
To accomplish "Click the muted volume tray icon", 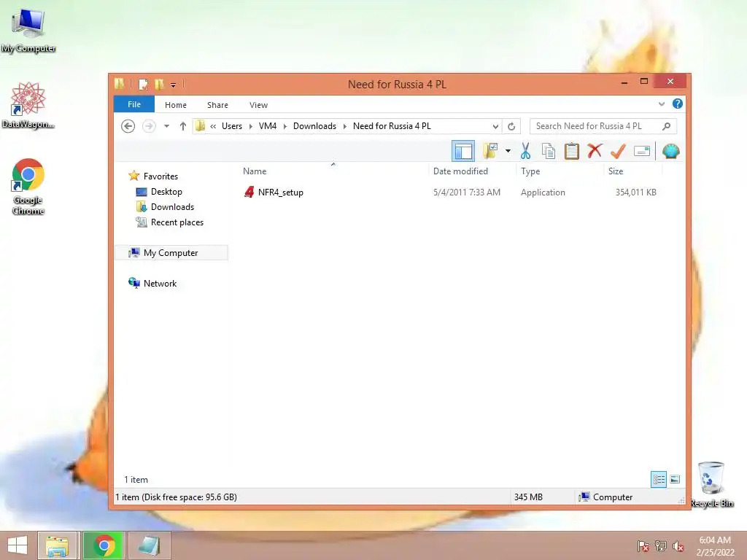I will 678,545.
